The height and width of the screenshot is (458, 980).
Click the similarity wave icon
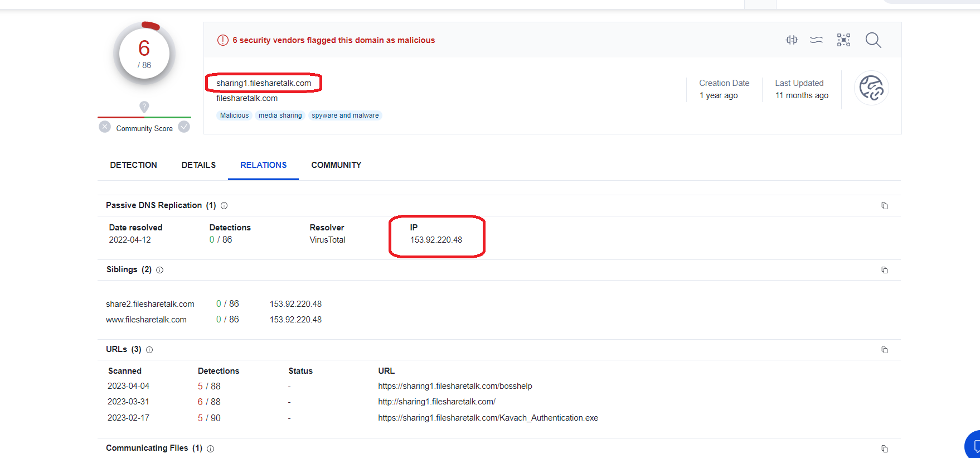tap(816, 40)
